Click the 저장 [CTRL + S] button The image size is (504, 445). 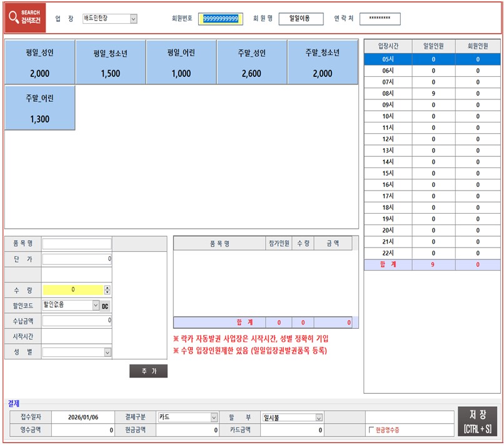[477, 421]
